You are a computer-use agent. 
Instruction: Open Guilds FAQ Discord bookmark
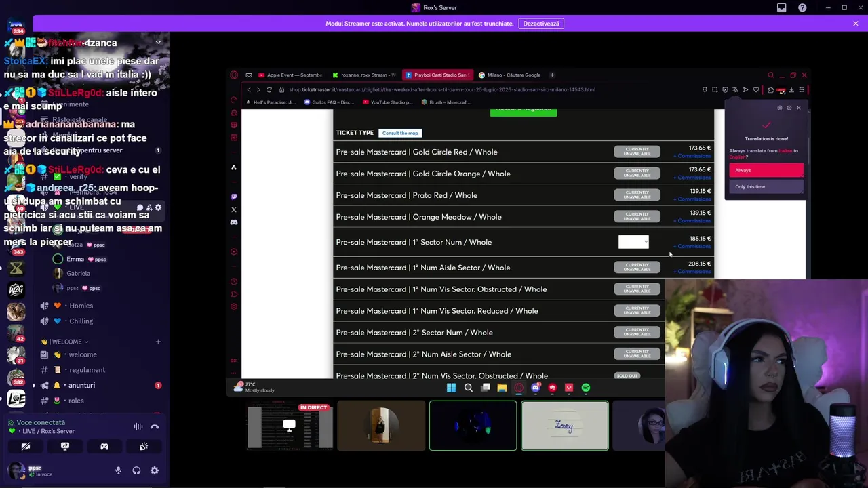tap(330, 102)
